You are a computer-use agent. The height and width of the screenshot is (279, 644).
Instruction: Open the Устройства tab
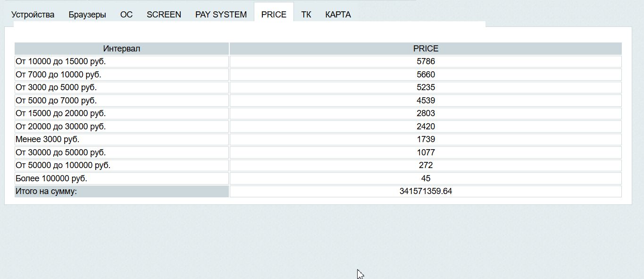pos(33,15)
